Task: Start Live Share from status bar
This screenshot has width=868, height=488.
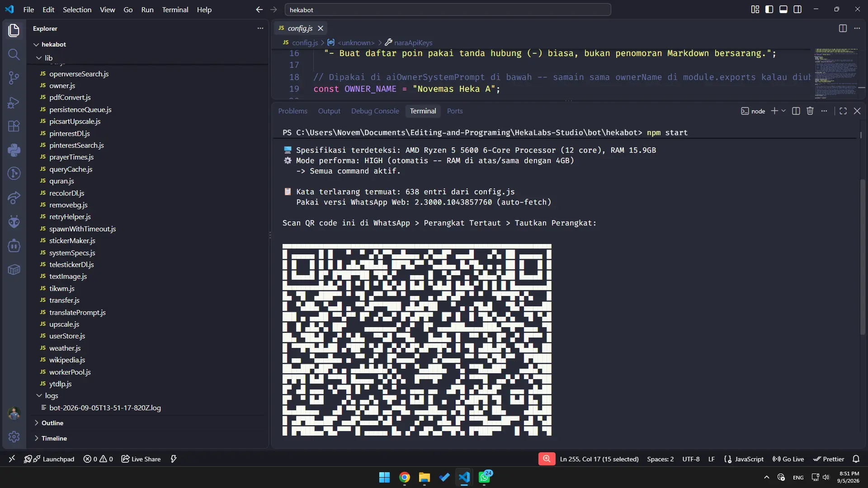Action: pyautogui.click(x=141, y=459)
